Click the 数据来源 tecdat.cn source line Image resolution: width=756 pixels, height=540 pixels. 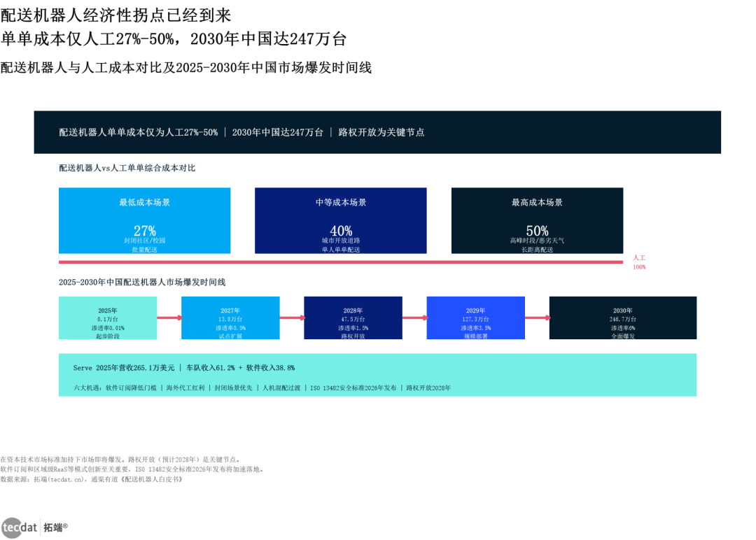point(92,479)
